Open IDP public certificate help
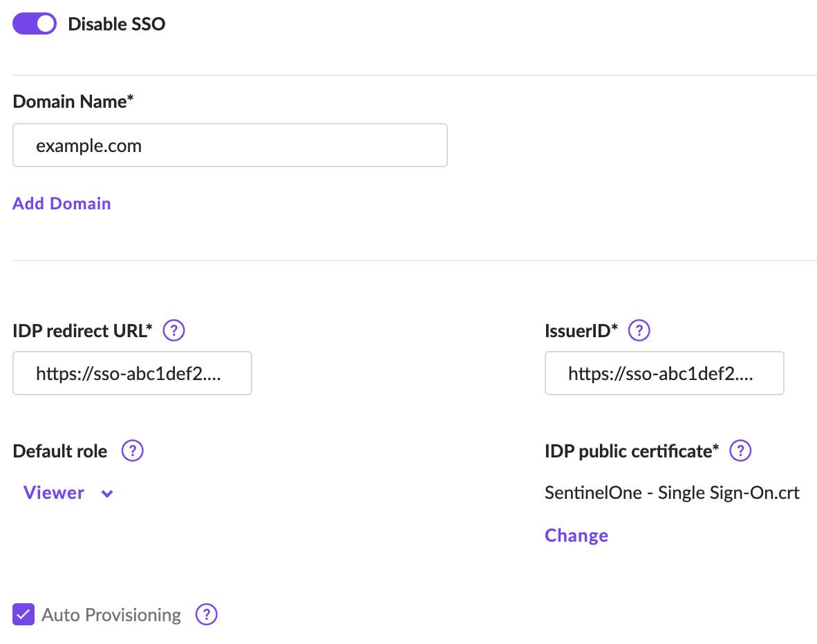Image resolution: width=817 pixels, height=644 pixels. (740, 451)
